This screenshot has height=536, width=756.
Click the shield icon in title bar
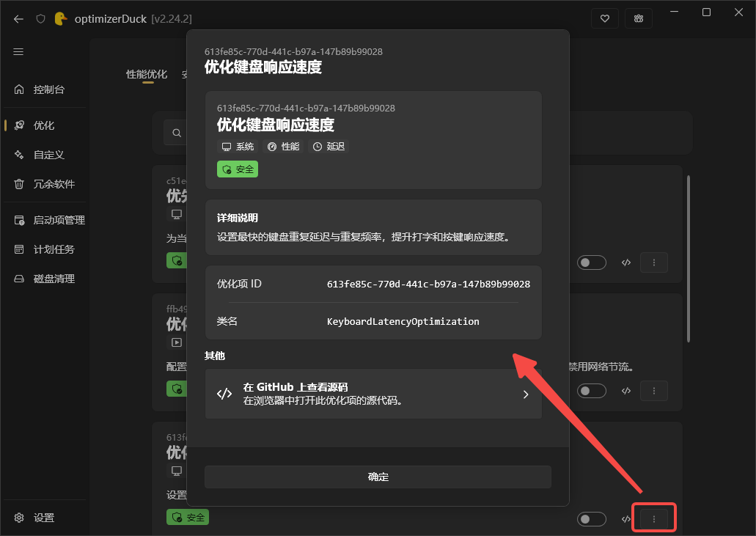(40, 19)
